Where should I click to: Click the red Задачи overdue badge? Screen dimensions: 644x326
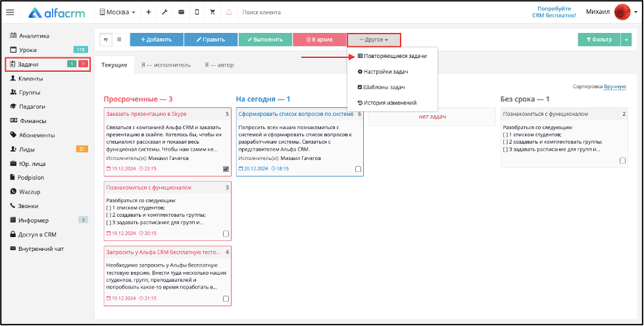click(x=83, y=64)
